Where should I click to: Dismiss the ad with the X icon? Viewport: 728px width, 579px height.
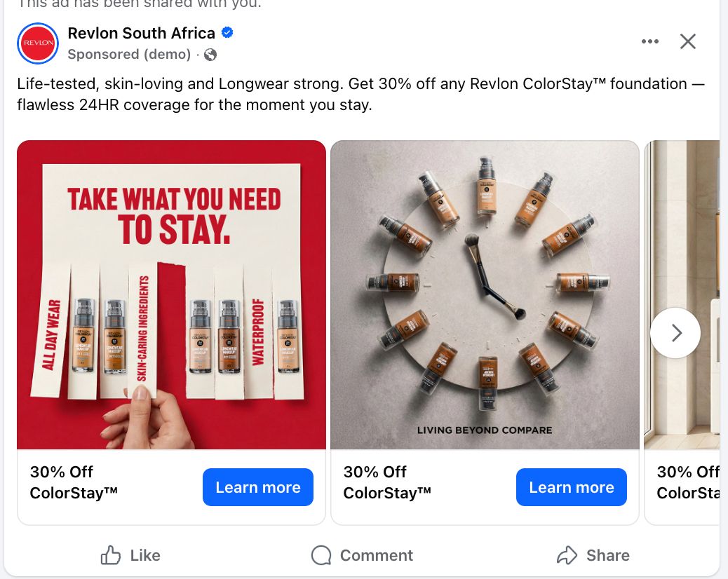point(687,41)
